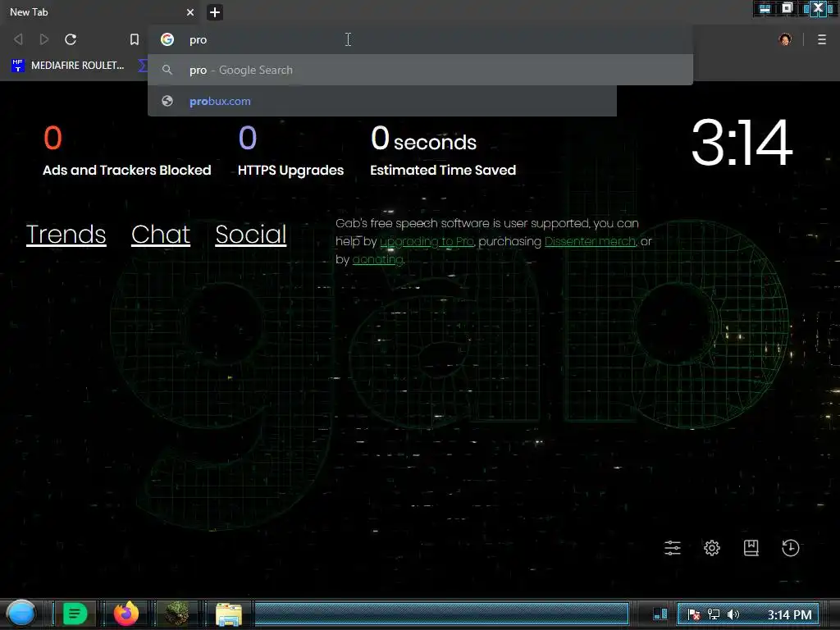Focus the address bar containing 'pro'
The height and width of the screenshot is (630, 840).
point(421,39)
